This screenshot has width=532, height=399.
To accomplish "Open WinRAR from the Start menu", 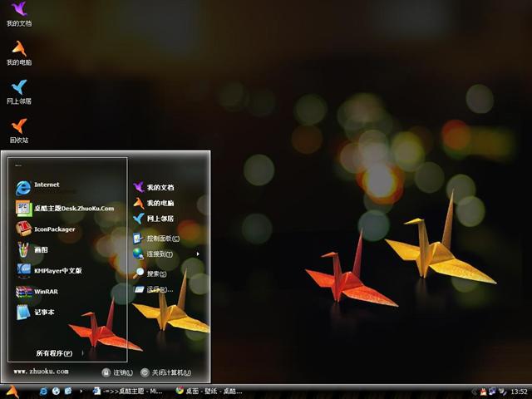I will (37, 292).
